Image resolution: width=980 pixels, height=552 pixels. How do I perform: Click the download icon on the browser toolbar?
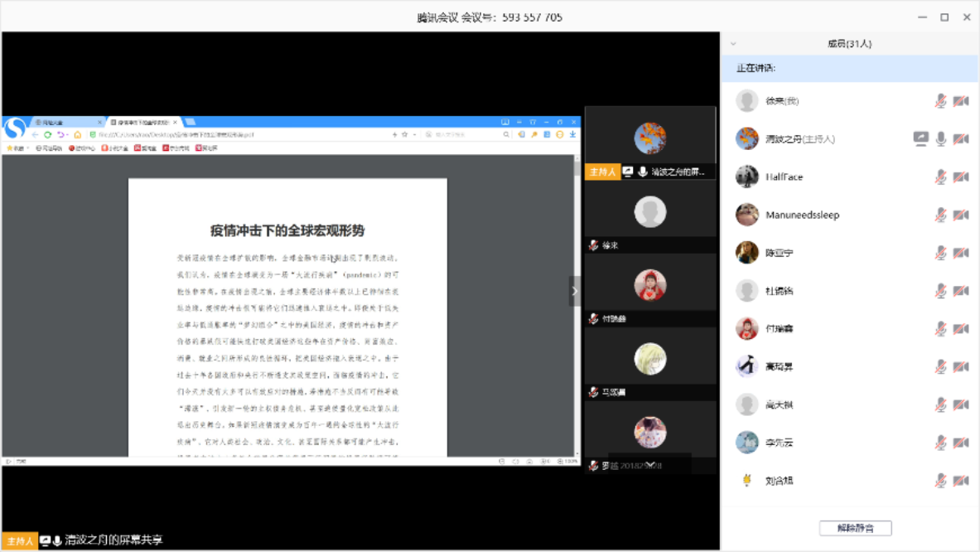coord(572,134)
